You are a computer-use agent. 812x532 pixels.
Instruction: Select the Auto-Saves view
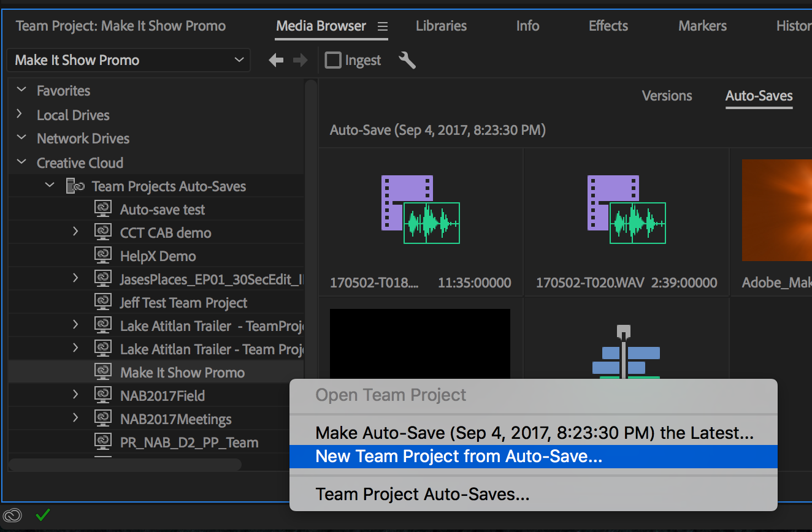coord(759,96)
